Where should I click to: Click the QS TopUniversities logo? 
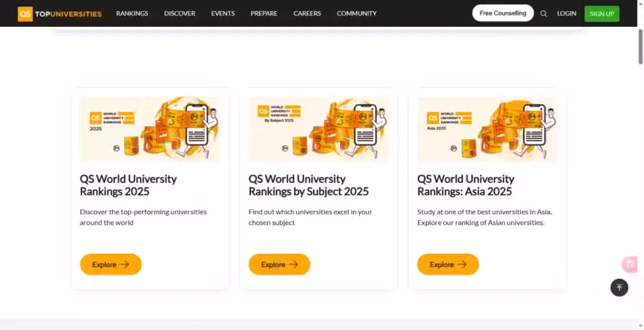click(60, 14)
